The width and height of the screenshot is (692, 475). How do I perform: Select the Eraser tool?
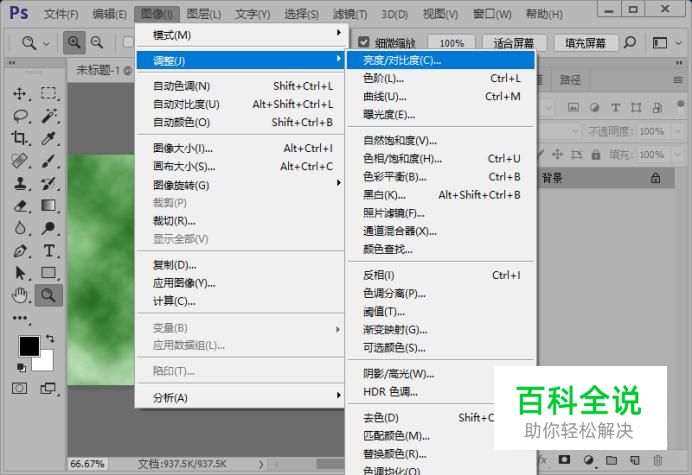[20, 206]
